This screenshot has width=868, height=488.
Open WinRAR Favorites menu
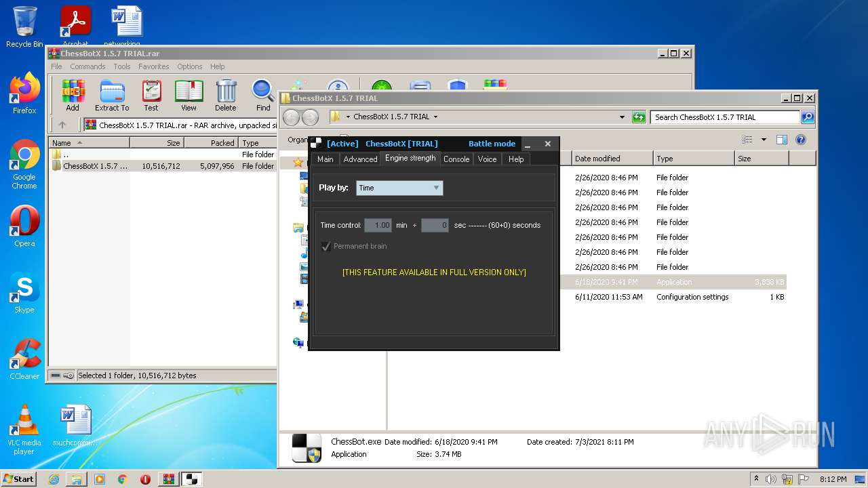click(154, 66)
